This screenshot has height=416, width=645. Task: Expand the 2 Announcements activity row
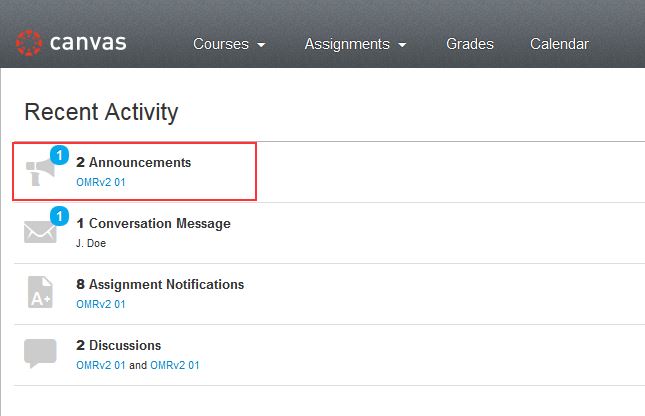[x=329, y=172]
